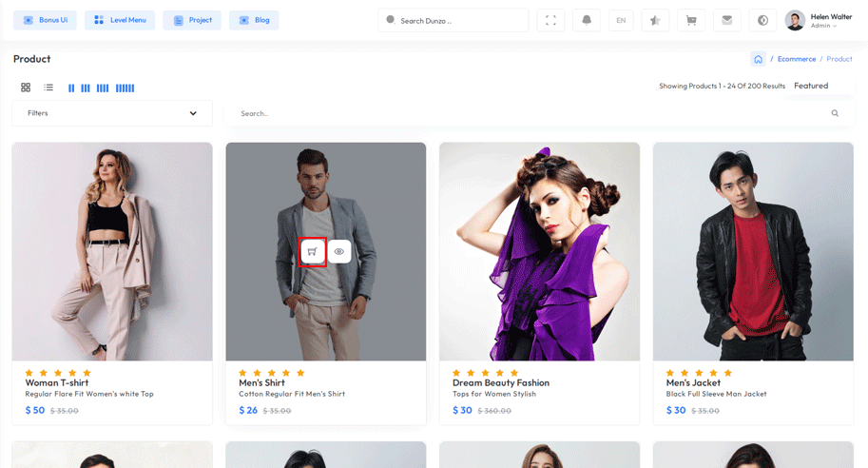868x468 pixels.
Task: Select the six-column grid layout
Action: tap(125, 88)
